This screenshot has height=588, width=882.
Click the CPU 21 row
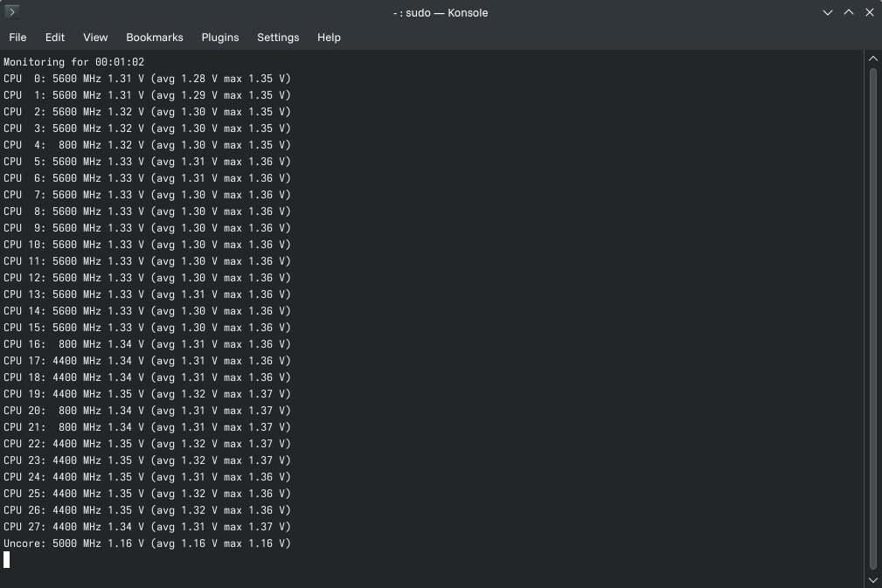pos(147,427)
